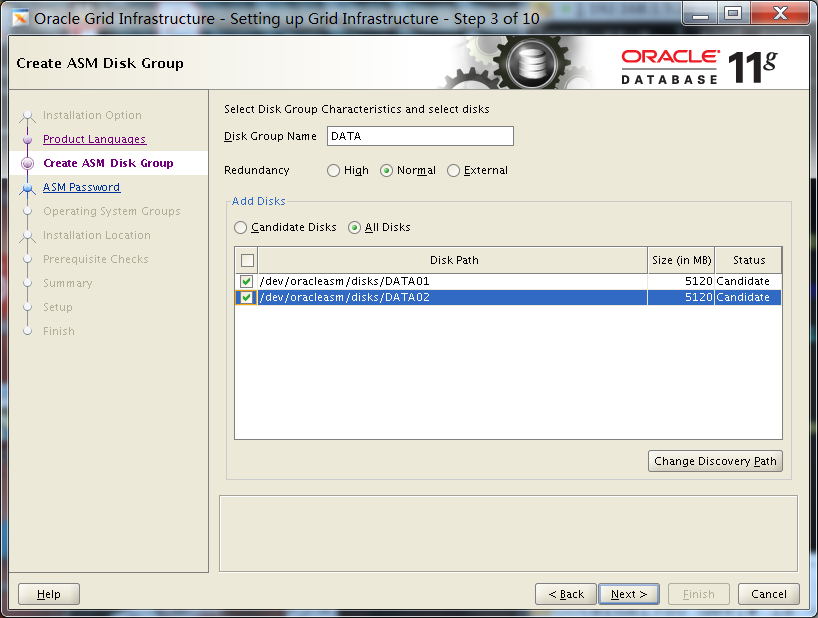Select High redundancy radio button
Screen dimensions: 818x618
[333, 171]
